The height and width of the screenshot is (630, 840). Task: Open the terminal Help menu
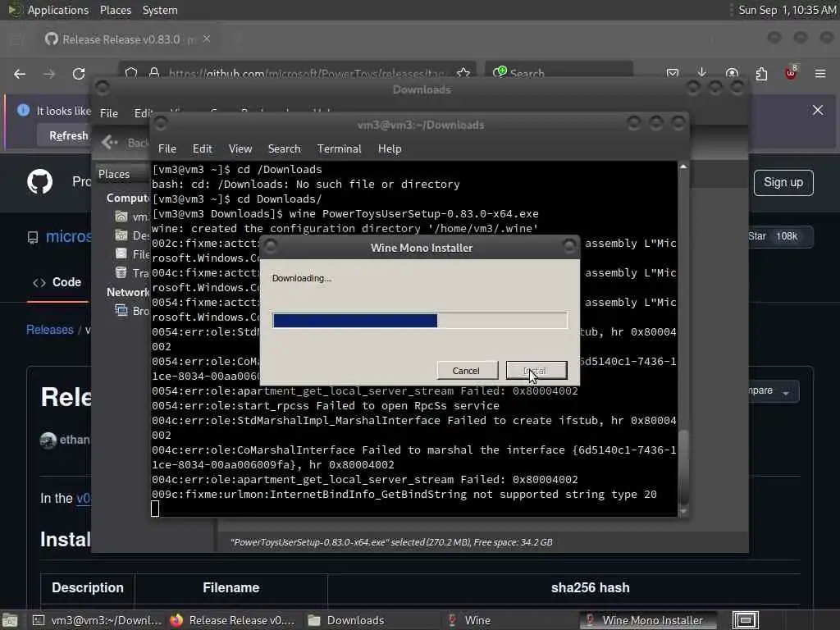(x=390, y=149)
